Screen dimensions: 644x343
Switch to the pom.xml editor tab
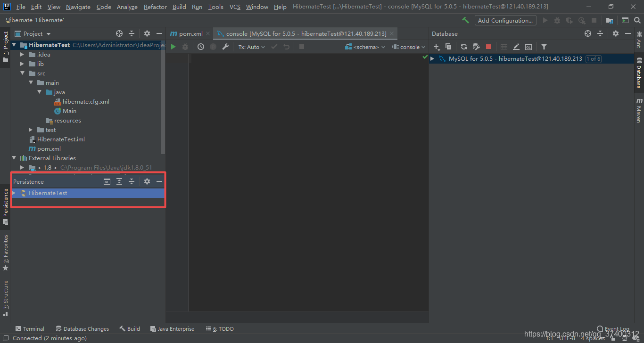pos(190,34)
